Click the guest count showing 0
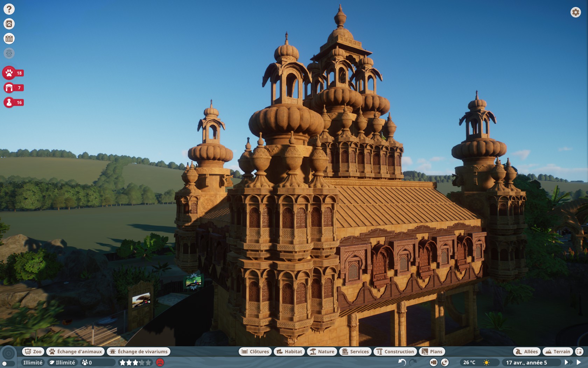Viewport: 588px width, 368px height. click(97, 363)
